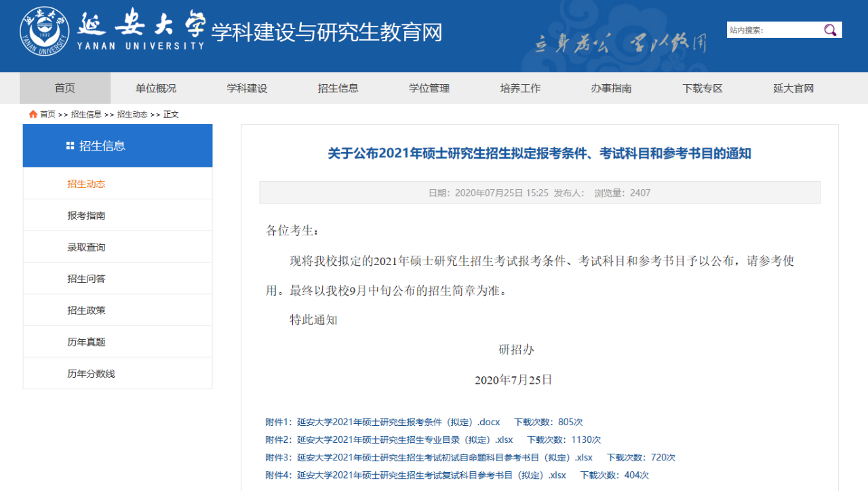
Task: Open the 招生信息 navigation menu item
Action: click(338, 88)
